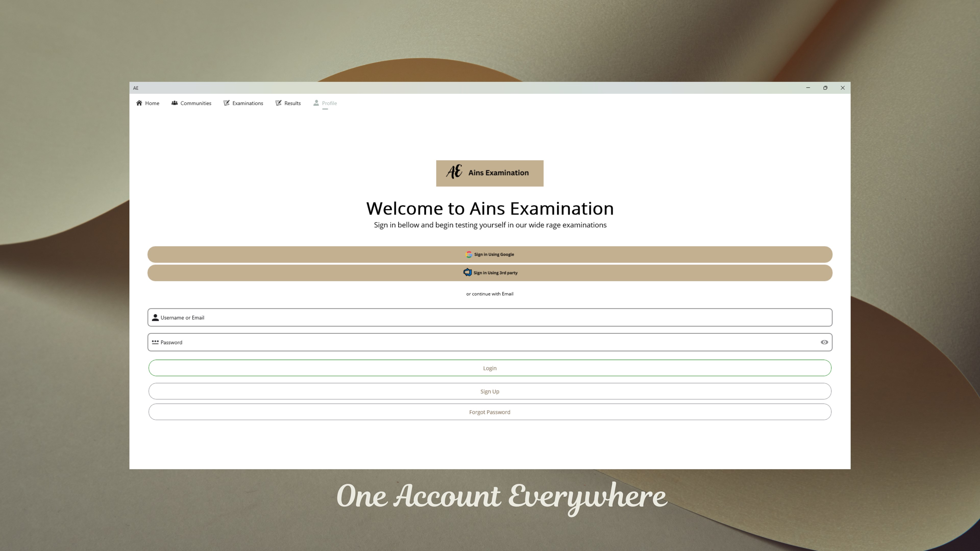Screen dimensions: 980x551
Task: Switch to the Examinations tab
Action: [247, 103]
